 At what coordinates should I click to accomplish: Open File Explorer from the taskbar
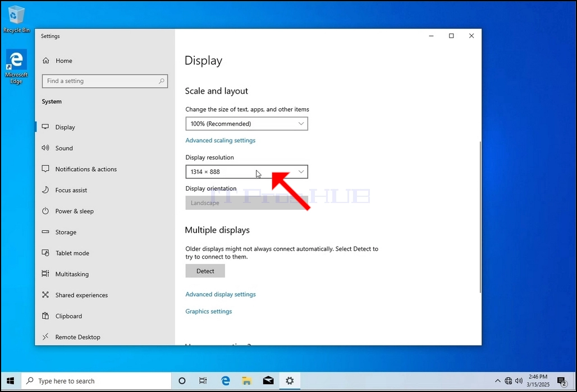pos(246,381)
